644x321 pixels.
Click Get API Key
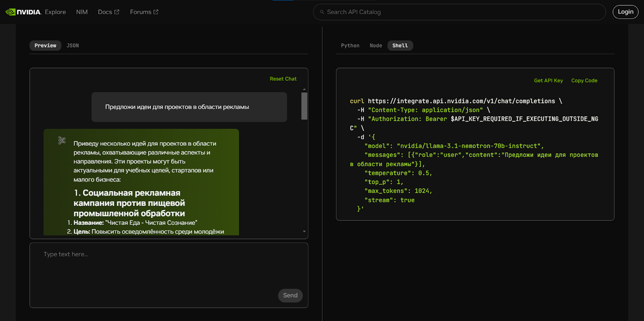point(548,80)
